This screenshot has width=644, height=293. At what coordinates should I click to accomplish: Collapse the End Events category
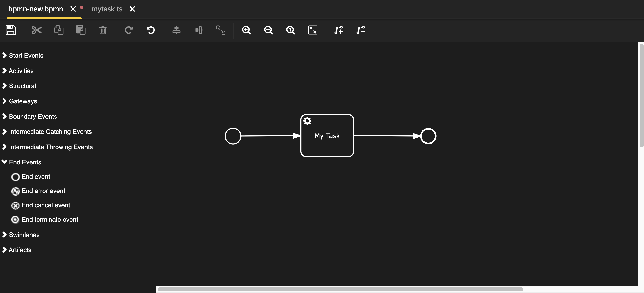point(25,162)
